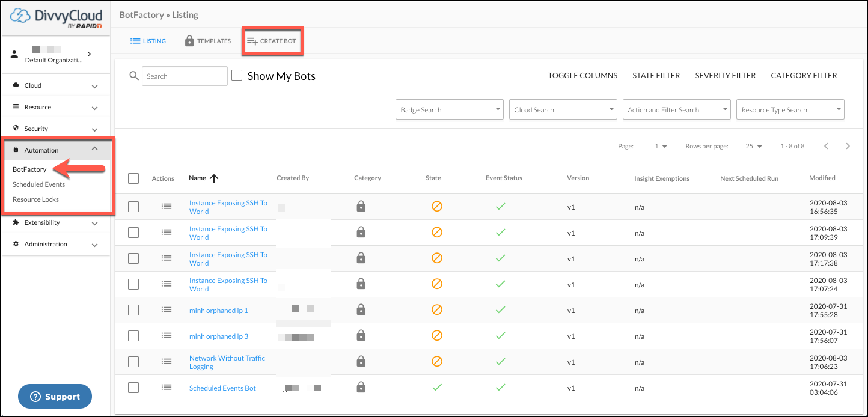868x417 pixels.
Task: Click Category Filter button
Action: pos(804,75)
